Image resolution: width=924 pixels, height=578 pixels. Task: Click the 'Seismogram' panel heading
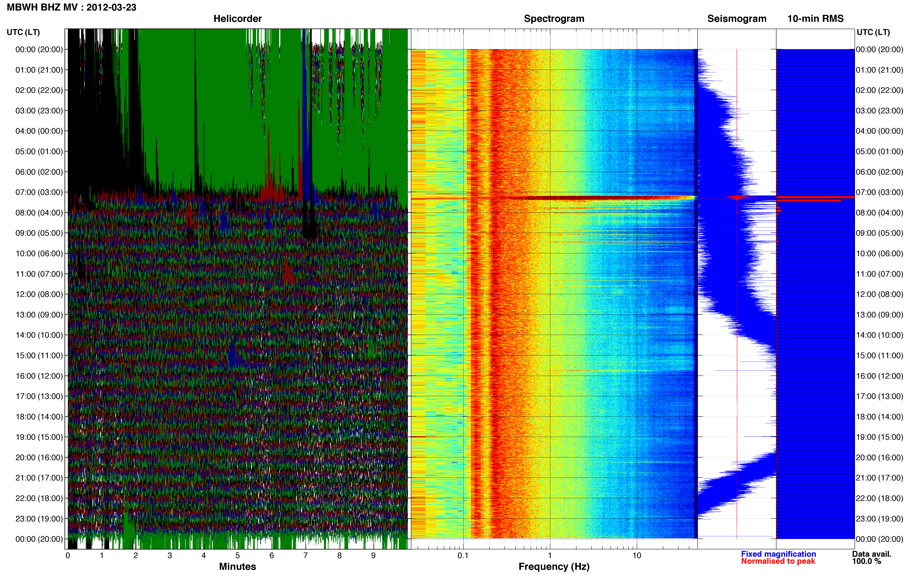point(737,19)
